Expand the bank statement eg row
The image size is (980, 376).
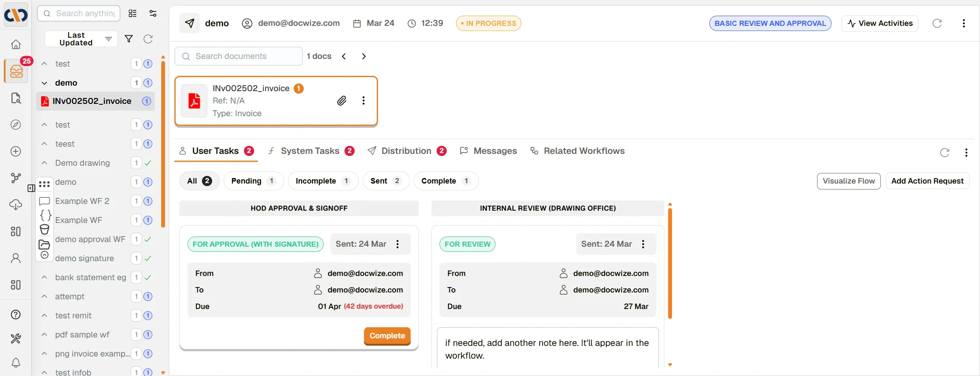(x=45, y=277)
